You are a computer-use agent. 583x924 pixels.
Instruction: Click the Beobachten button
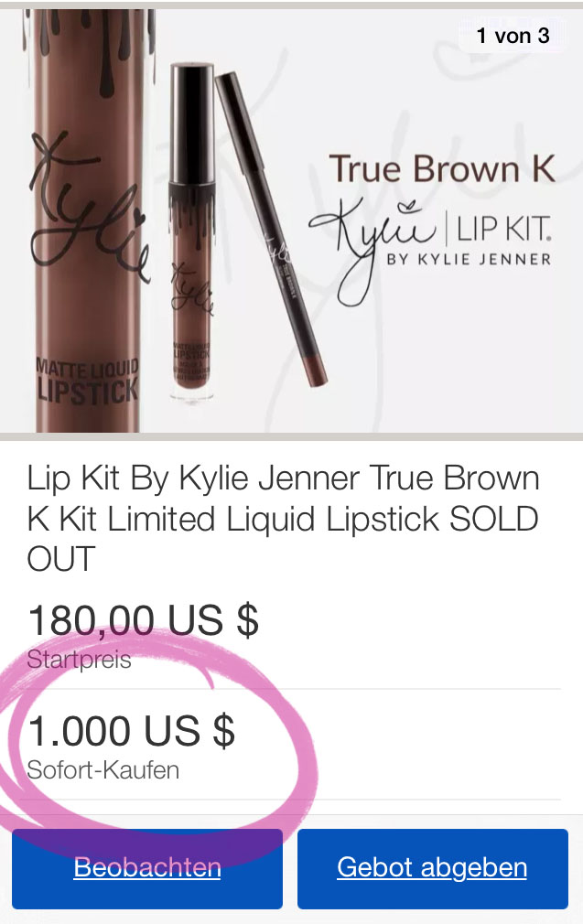coord(147,868)
